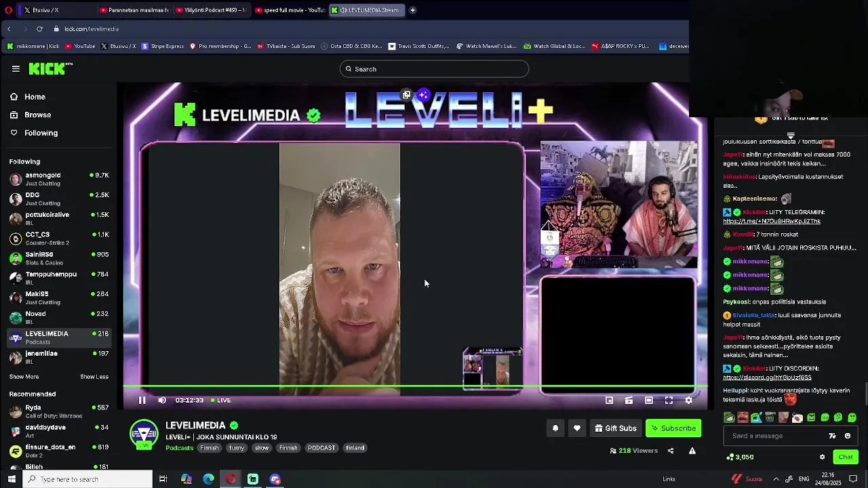Select the funny tag
Image resolution: width=868 pixels, height=488 pixels.
(x=237, y=448)
